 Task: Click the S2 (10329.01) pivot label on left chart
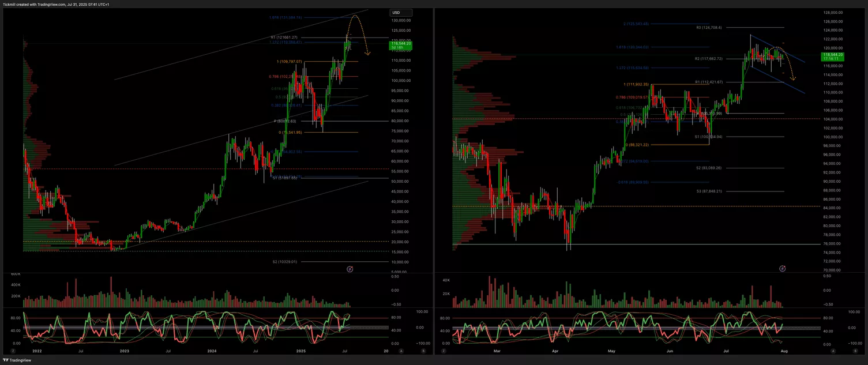tap(284, 262)
